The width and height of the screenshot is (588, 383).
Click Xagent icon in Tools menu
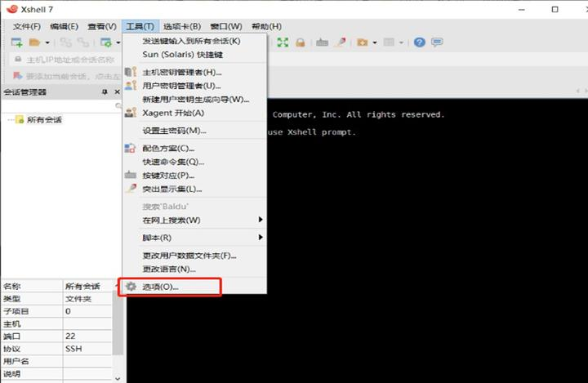131,113
